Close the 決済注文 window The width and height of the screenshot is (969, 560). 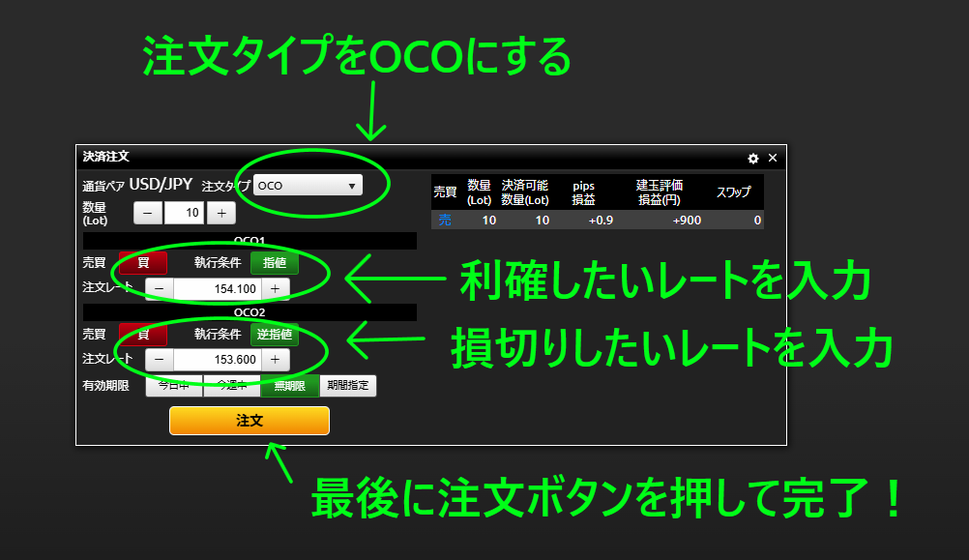pos(772,158)
